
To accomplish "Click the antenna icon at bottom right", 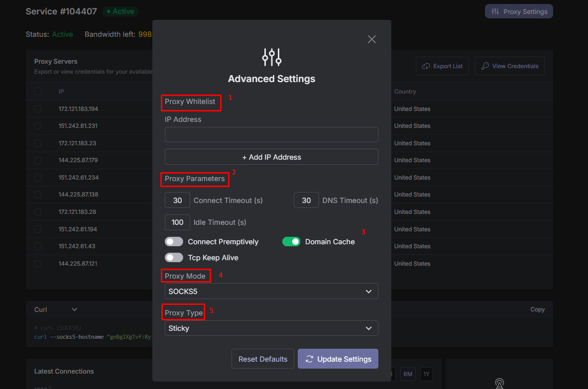I will (499, 384).
